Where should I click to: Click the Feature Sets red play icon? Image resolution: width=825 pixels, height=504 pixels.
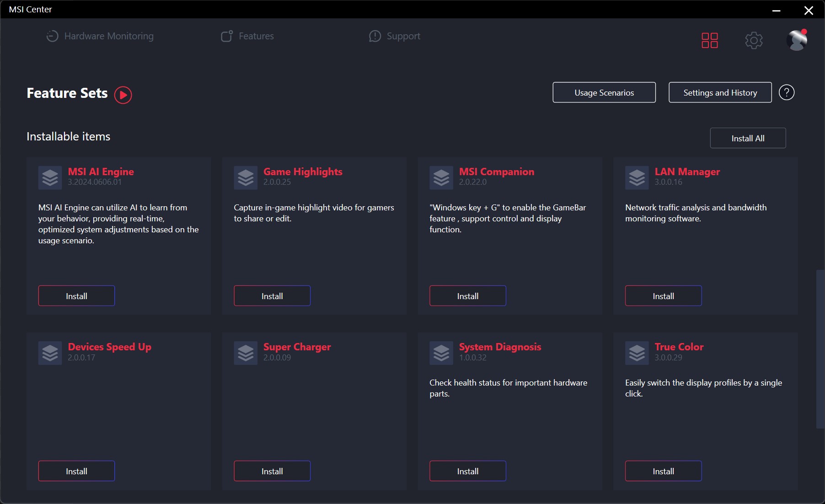123,95
